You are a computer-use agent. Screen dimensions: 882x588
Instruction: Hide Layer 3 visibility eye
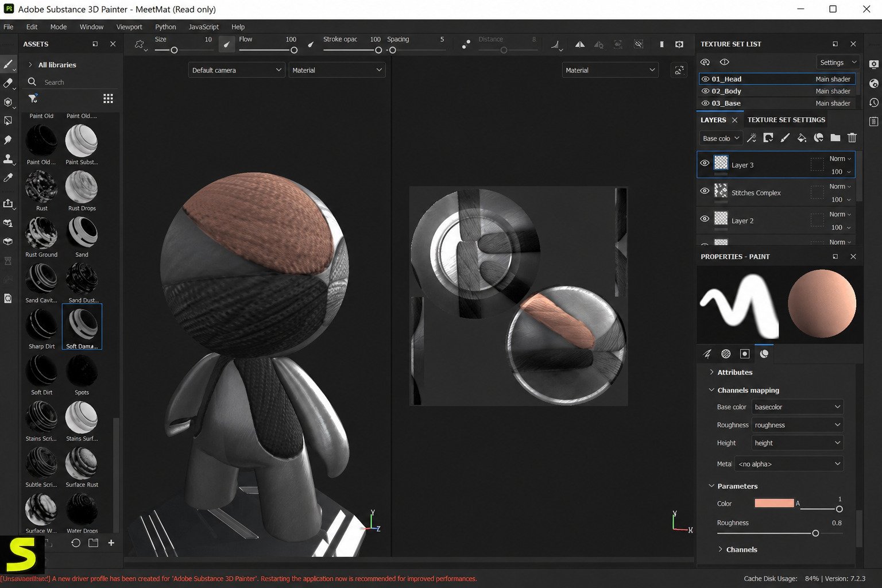click(705, 163)
